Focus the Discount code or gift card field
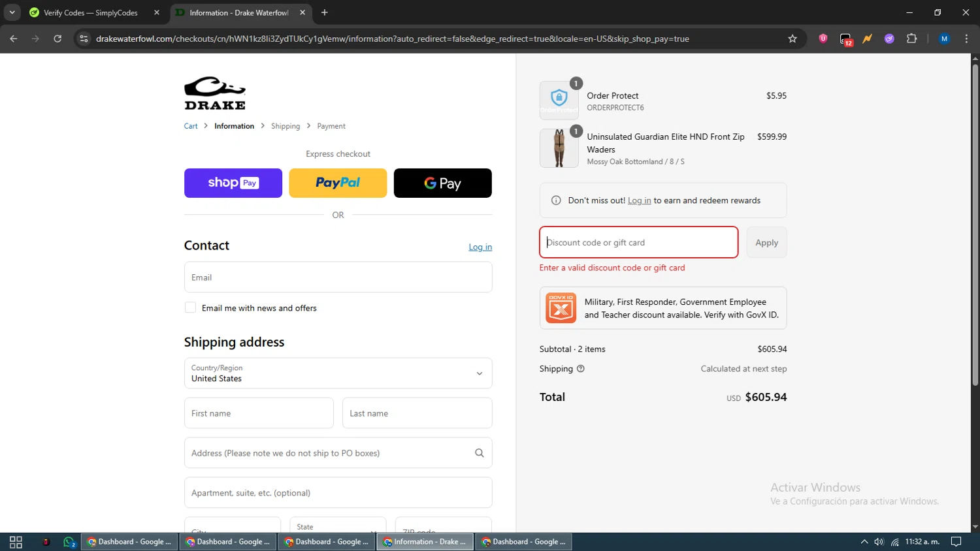 (x=639, y=242)
